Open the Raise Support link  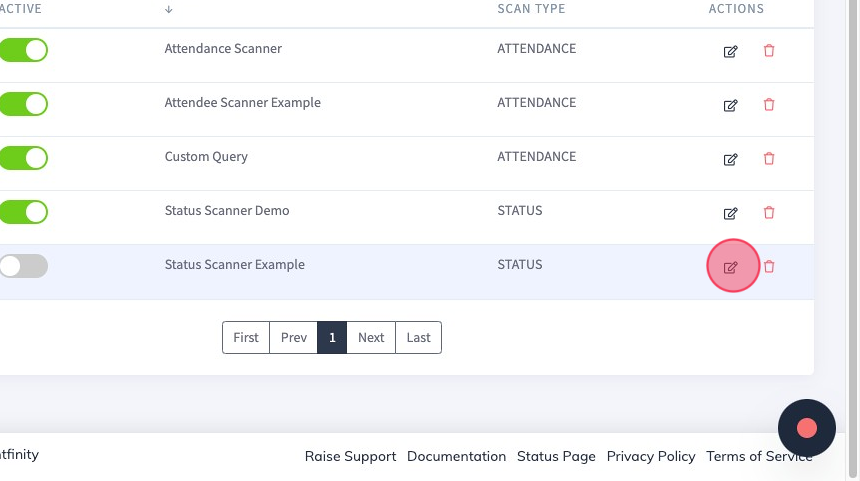tap(350, 456)
